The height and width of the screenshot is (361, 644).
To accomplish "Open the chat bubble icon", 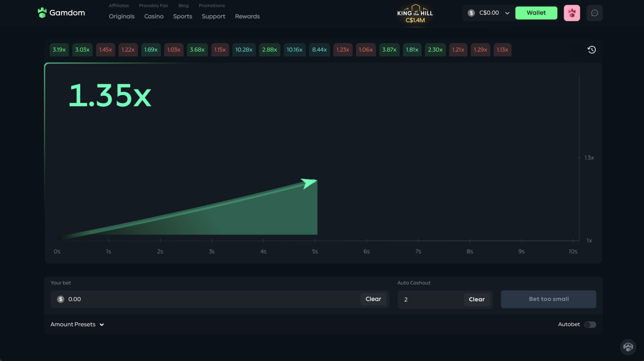I will tap(595, 13).
